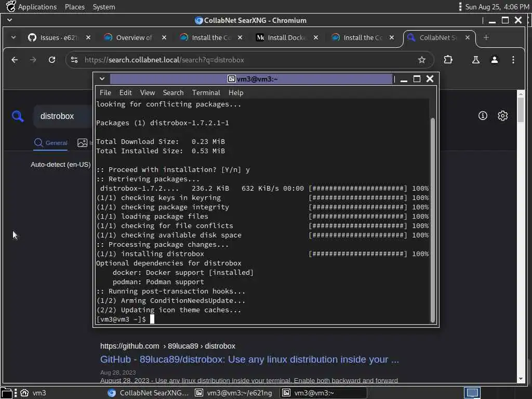Viewport: 532px width, 399px height.
Task: Switch to CollabNet SearXNG taskbar window
Action: (x=148, y=393)
